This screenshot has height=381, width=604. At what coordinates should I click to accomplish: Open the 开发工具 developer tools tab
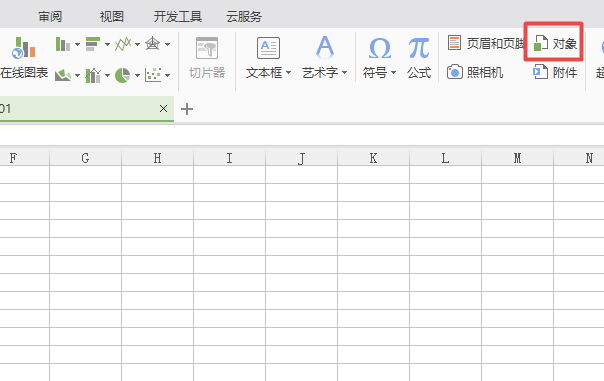(x=178, y=17)
